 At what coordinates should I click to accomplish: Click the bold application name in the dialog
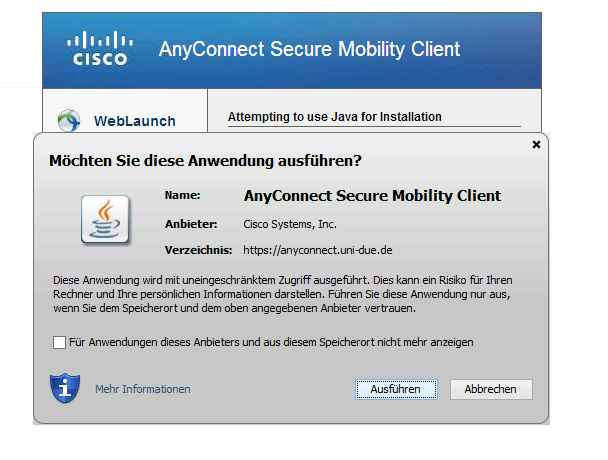tap(372, 196)
